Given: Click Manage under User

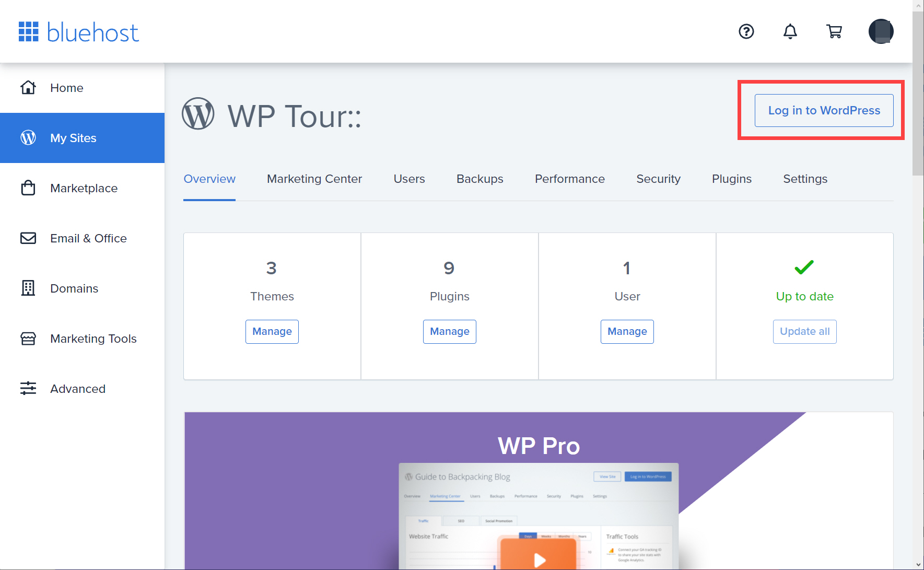Looking at the screenshot, I should tap(627, 331).
